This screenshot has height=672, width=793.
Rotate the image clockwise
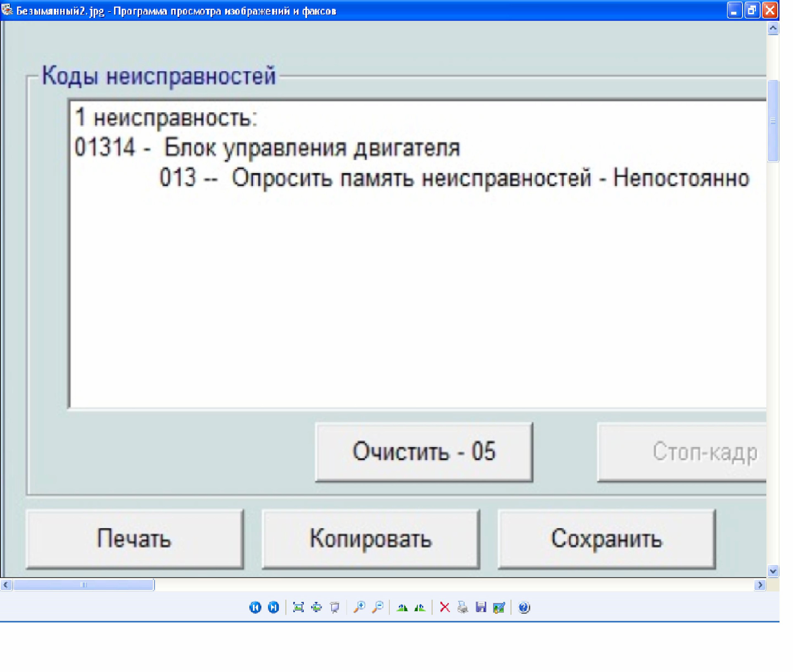pos(402,607)
